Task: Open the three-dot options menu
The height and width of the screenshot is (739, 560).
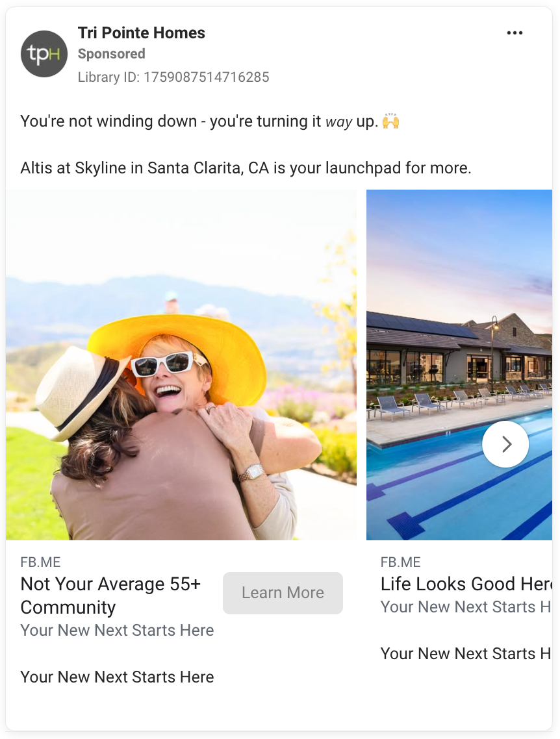Action: pyautogui.click(x=515, y=33)
